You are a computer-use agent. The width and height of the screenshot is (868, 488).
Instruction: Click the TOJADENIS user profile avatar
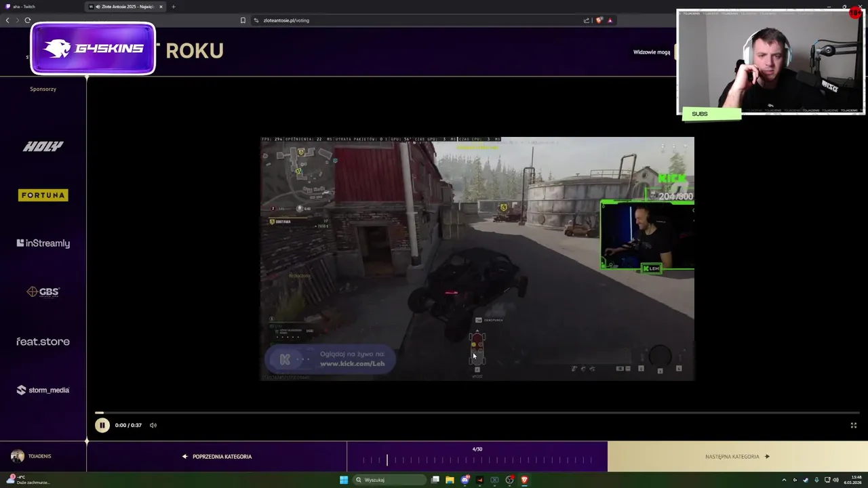18,456
